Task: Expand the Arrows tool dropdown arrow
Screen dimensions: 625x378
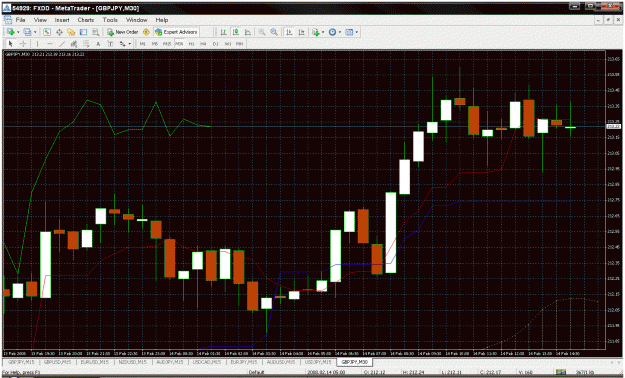Action: coord(130,44)
